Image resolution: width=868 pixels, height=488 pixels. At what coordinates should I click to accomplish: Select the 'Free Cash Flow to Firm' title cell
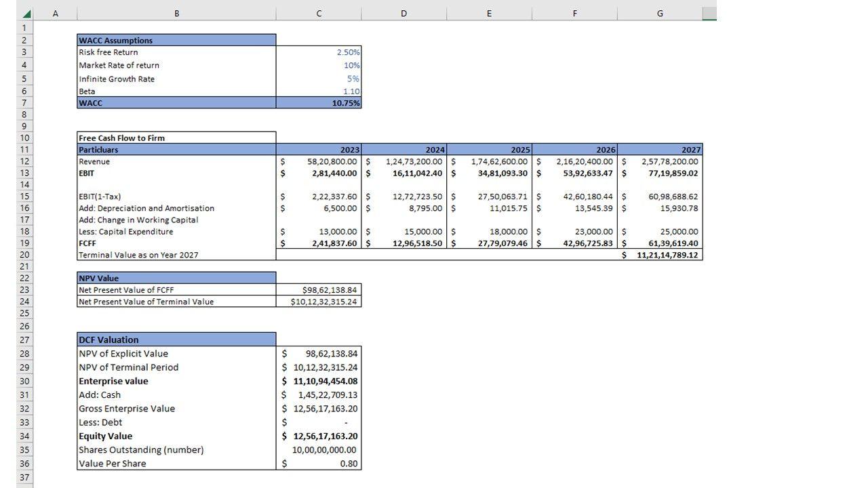176,138
